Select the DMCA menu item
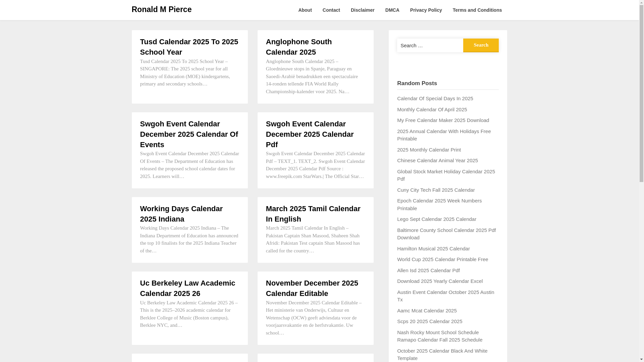 392,10
